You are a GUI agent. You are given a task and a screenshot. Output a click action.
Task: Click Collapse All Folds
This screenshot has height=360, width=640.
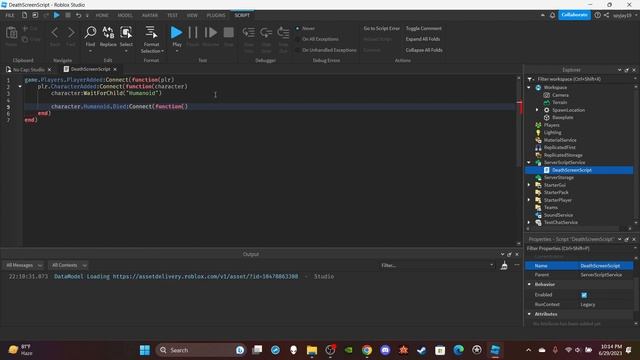tap(424, 50)
